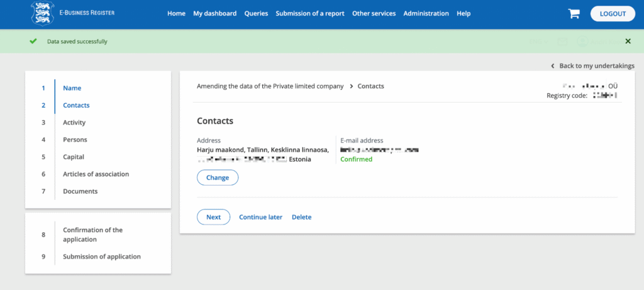This screenshot has height=290, width=644.
Task: Open the Queries menu
Action: point(256,14)
